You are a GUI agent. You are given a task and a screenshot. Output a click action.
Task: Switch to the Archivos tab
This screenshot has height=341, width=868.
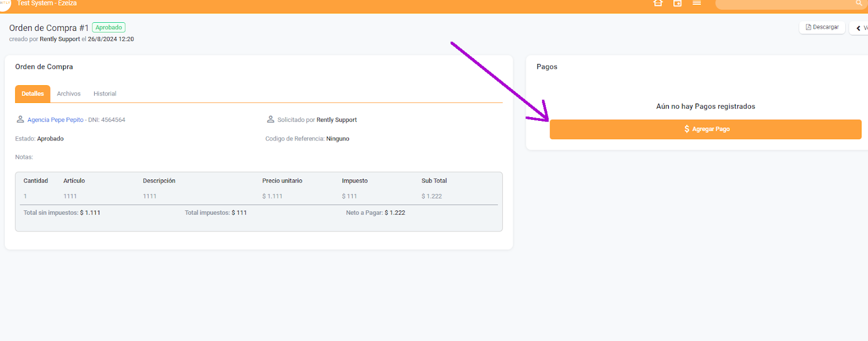click(x=69, y=94)
